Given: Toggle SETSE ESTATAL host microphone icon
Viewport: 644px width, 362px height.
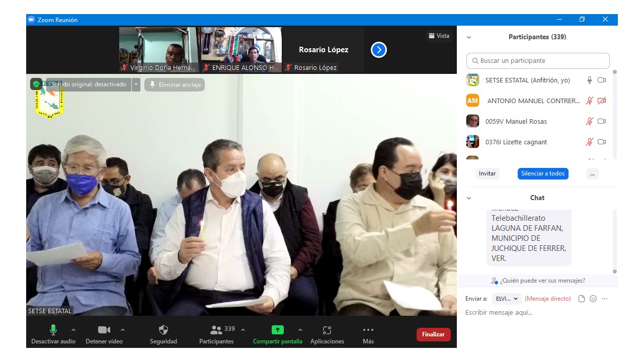Looking at the screenshot, I should click(589, 80).
